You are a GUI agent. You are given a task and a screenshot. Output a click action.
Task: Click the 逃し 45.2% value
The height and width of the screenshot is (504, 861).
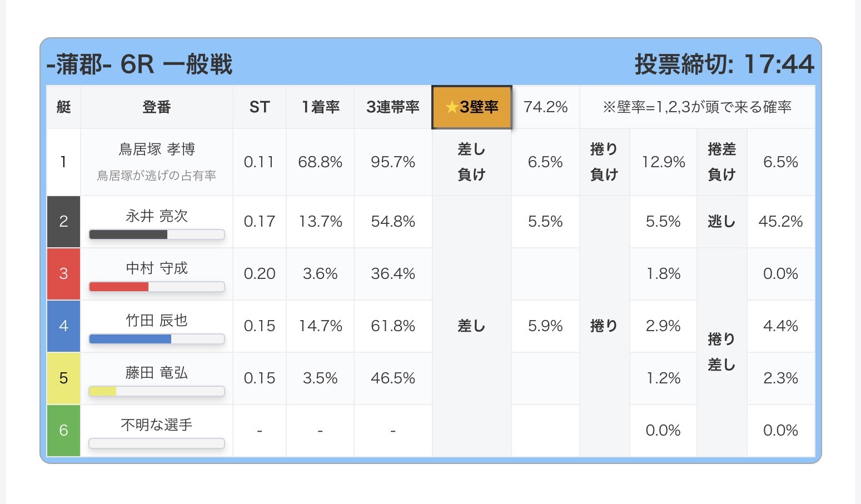point(780,222)
